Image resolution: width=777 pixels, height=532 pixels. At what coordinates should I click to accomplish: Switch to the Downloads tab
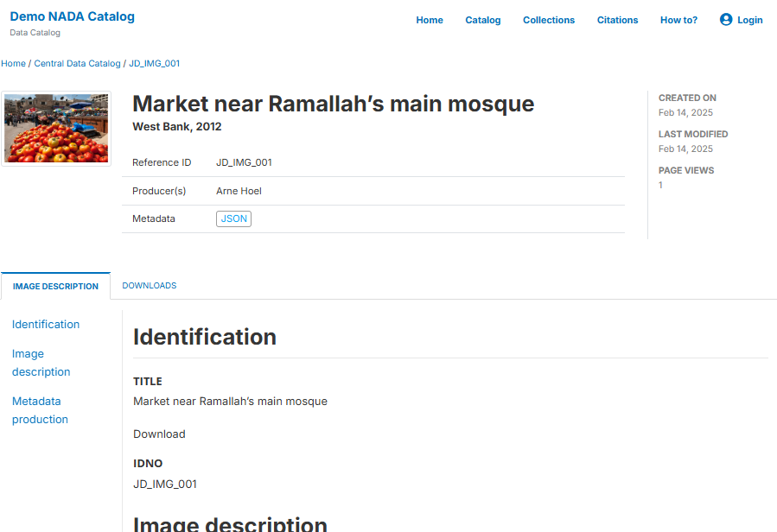click(x=149, y=286)
